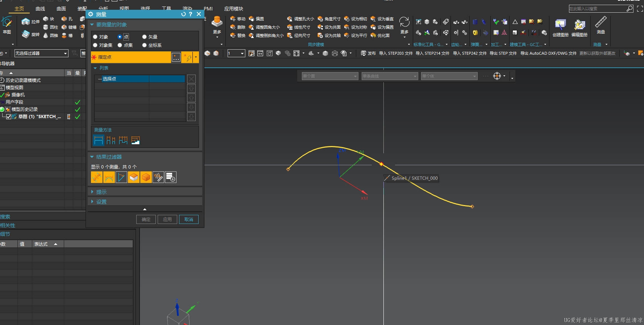Click the 应用 button
Viewport: 644px width, 325px height.
coord(167,220)
